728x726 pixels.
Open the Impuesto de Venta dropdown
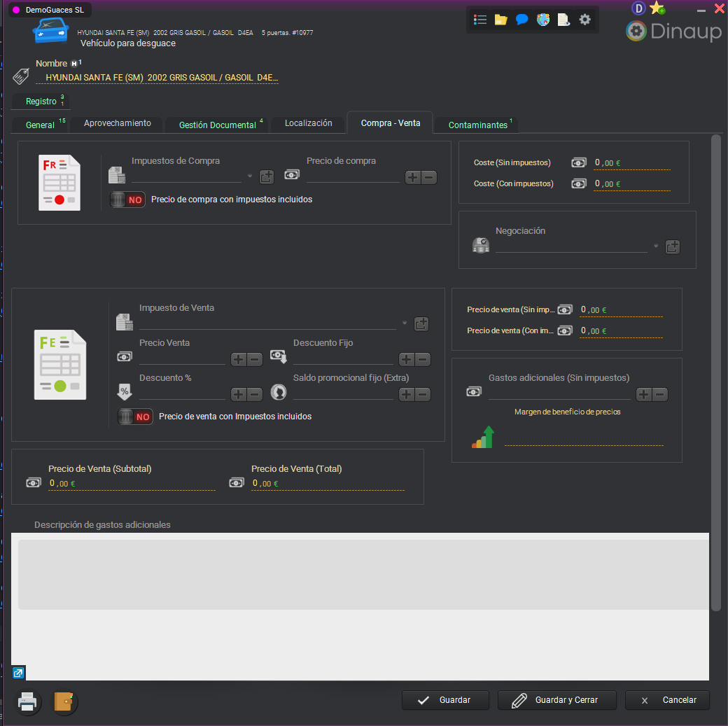(404, 323)
